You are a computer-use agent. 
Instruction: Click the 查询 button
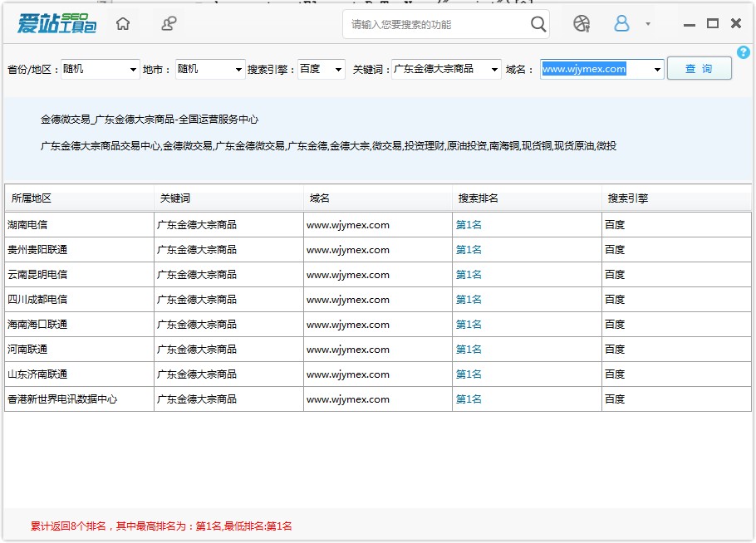[x=699, y=69]
